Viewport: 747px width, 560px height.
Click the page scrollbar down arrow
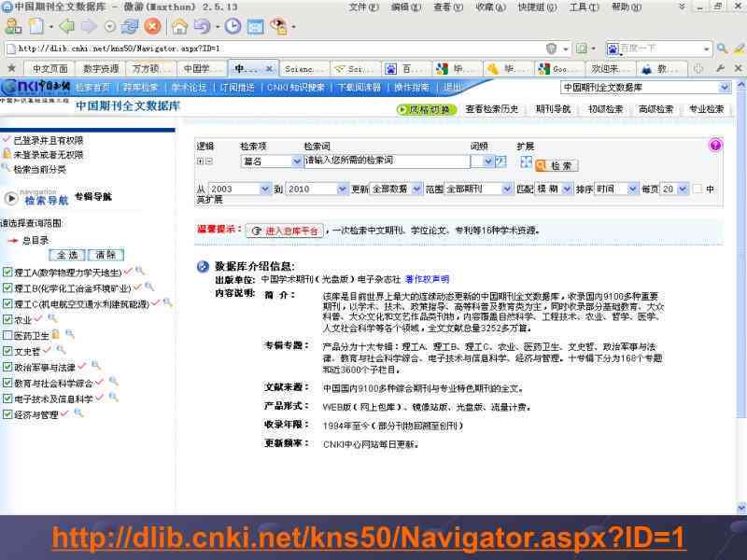pos(741,508)
